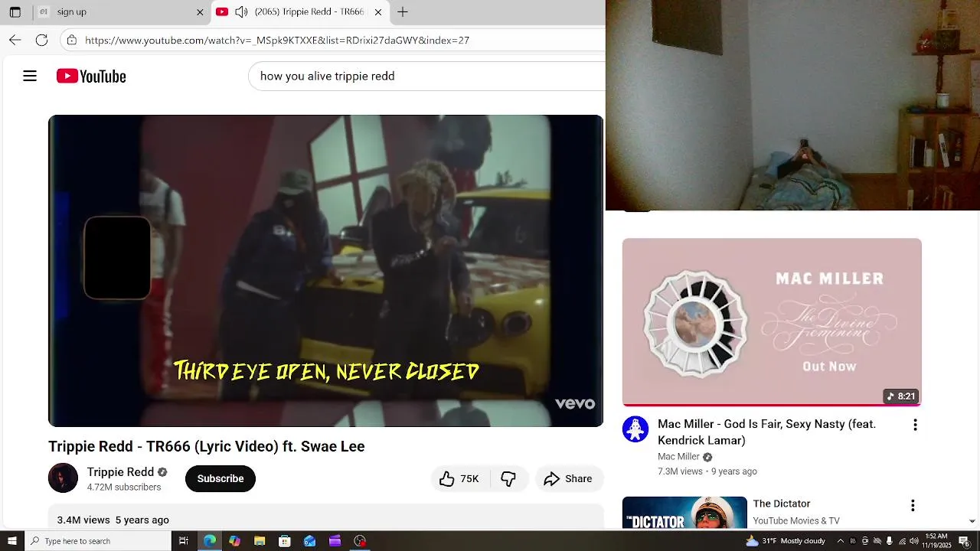The image size is (980, 551).
Task: Share the TR666 video
Action: tap(569, 478)
